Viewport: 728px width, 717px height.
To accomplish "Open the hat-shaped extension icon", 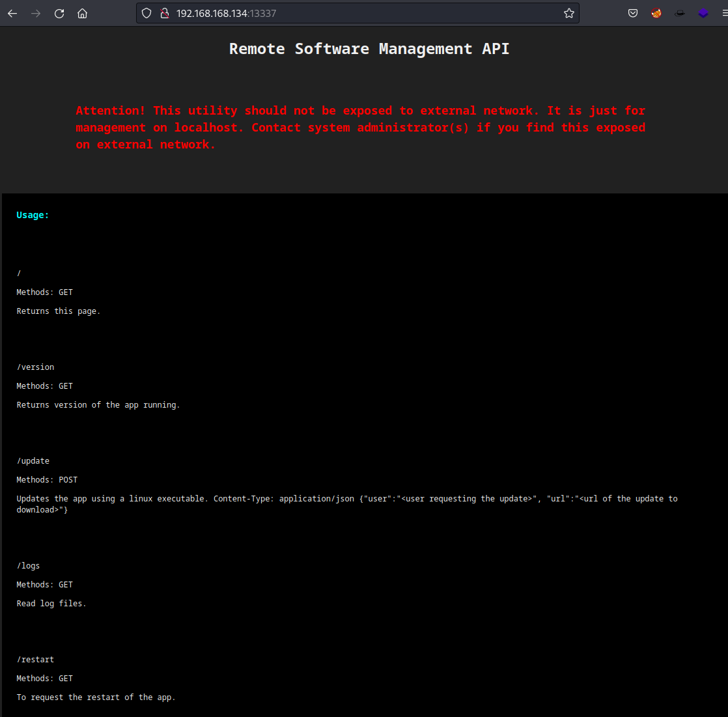I will click(680, 14).
